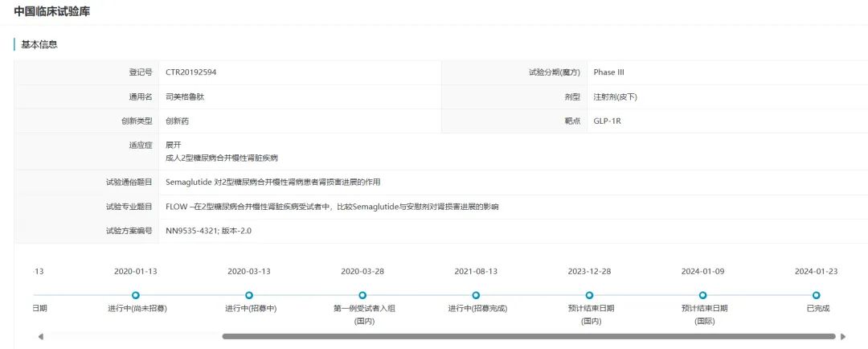Click the 试验分期(魔方) field label
868x349 pixels.
click(555, 72)
